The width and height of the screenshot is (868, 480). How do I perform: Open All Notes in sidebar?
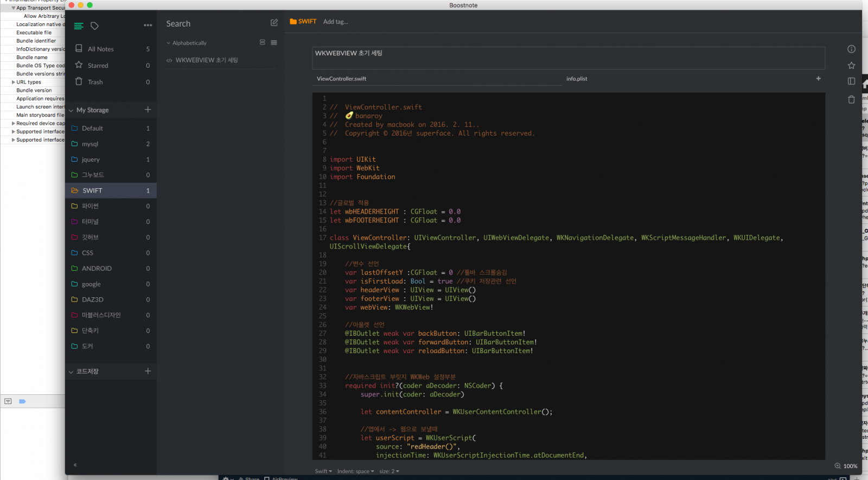(100, 49)
